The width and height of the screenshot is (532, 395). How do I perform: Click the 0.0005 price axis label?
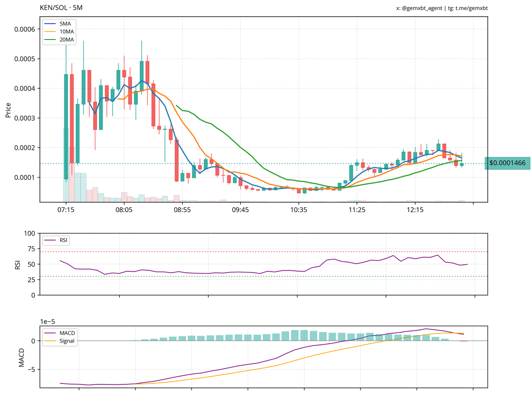24,59
